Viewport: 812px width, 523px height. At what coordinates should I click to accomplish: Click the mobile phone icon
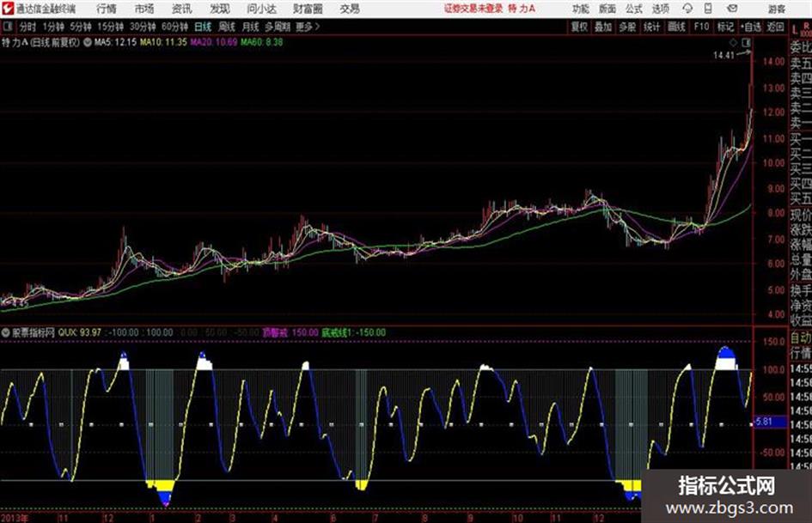708,9
